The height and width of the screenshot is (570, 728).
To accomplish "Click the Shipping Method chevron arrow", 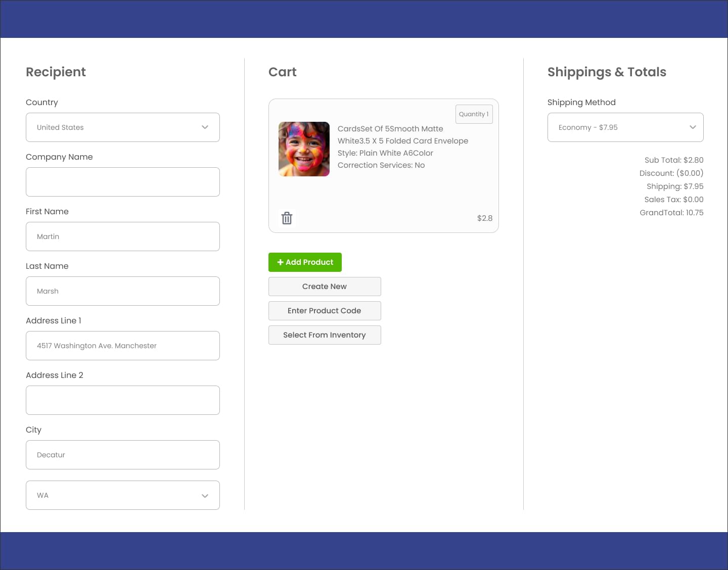I will pyautogui.click(x=693, y=127).
